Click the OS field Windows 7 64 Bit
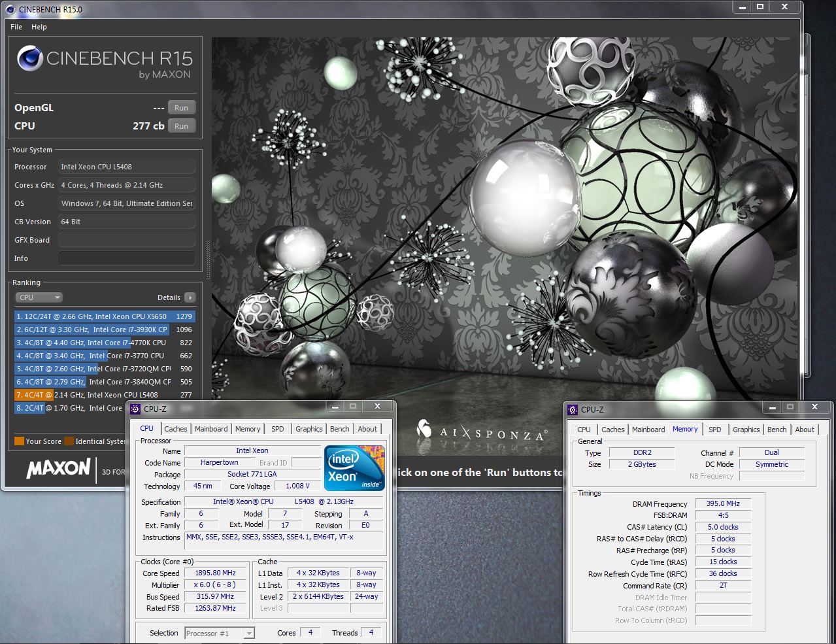 (x=127, y=203)
